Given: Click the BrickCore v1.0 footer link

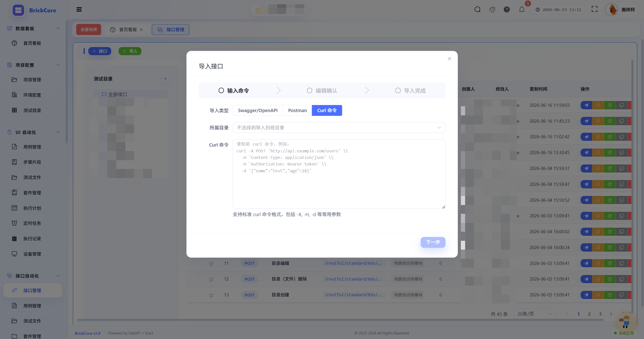Looking at the screenshot, I should [x=88, y=333].
